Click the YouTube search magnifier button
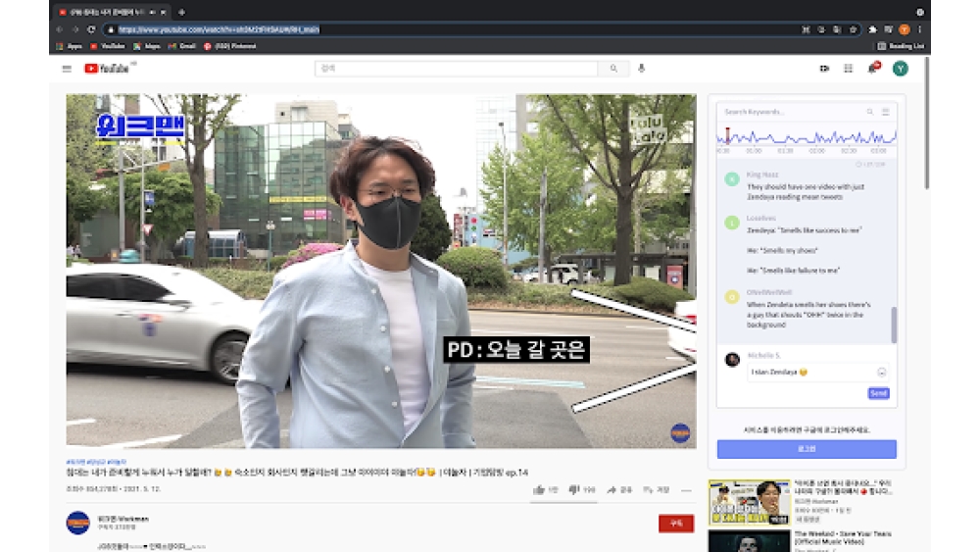Viewport: 980px width, 552px height. pyautogui.click(x=613, y=69)
